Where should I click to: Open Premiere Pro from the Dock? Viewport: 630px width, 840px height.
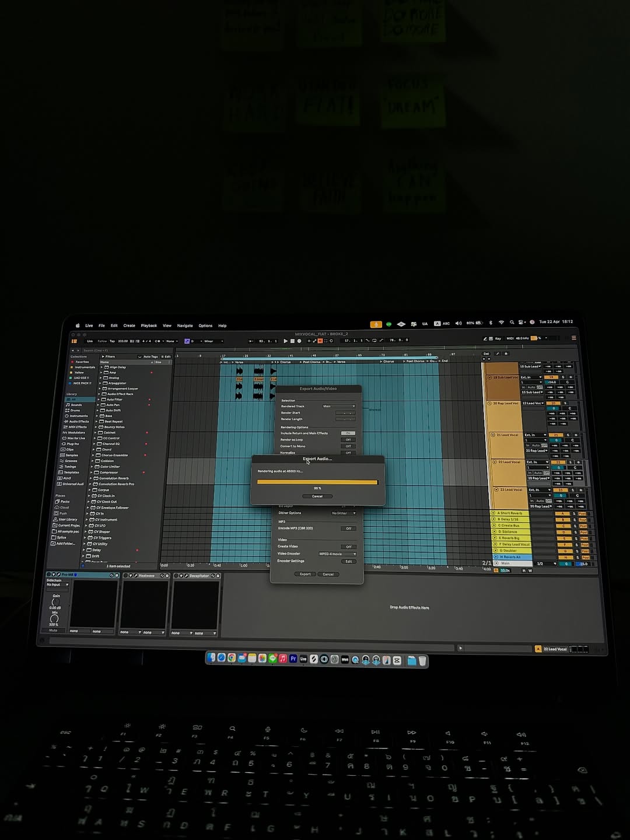pyautogui.click(x=293, y=659)
